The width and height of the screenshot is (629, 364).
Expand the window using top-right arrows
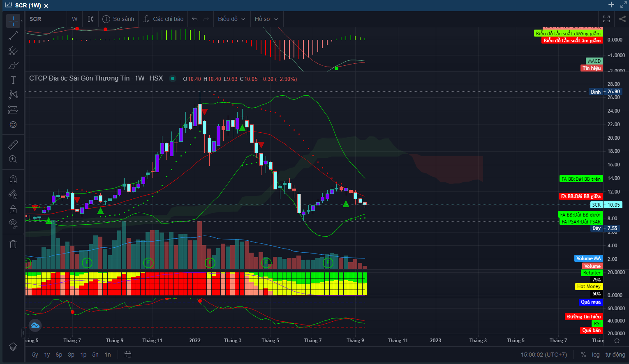tap(623, 5)
